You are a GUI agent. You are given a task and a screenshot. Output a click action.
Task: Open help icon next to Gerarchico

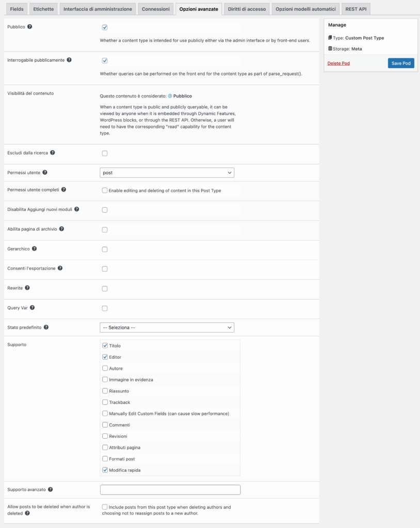point(35,249)
